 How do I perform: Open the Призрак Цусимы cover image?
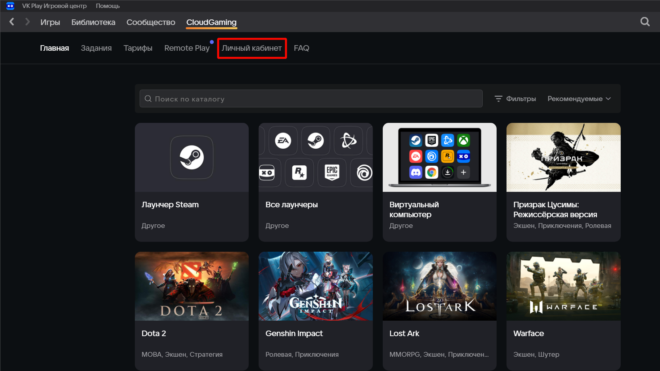click(x=563, y=157)
